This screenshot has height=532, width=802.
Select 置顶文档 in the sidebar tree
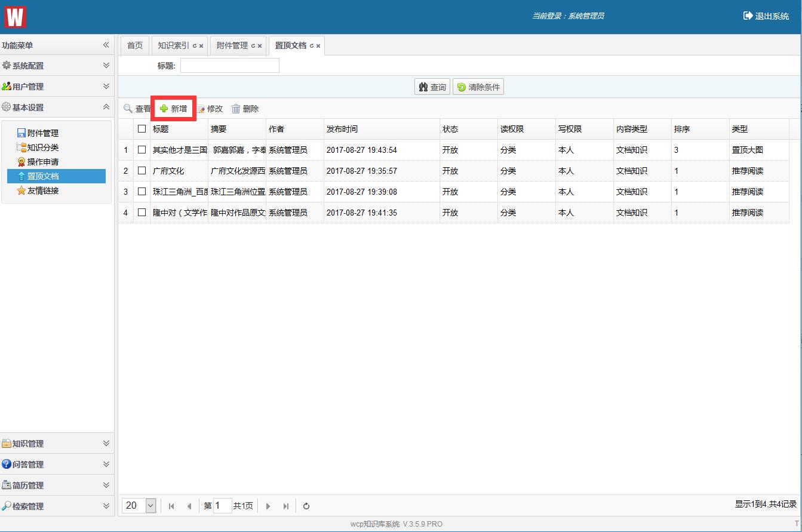point(56,176)
